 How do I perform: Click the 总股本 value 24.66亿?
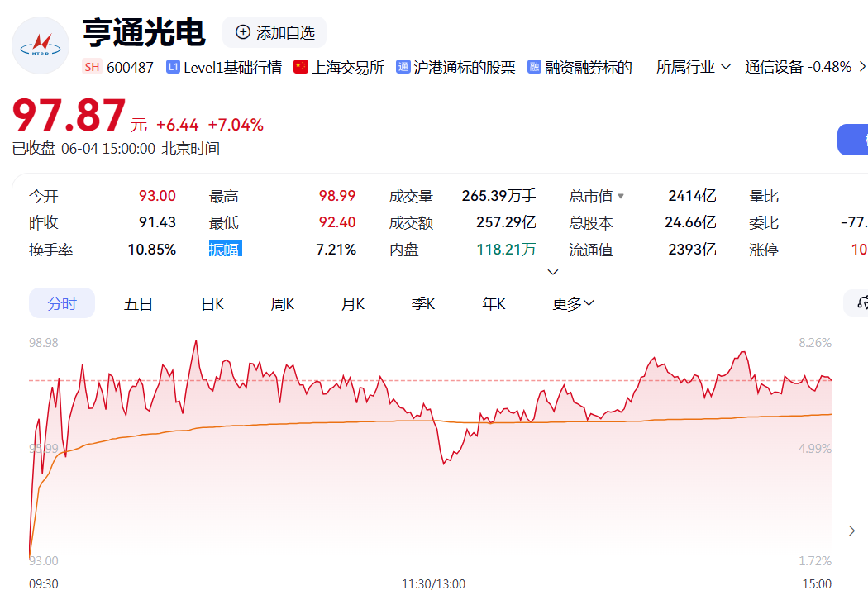click(x=690, y=222)
